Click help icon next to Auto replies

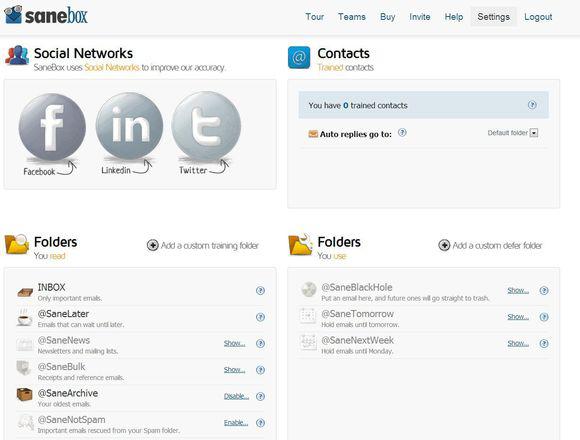[402, 133]
